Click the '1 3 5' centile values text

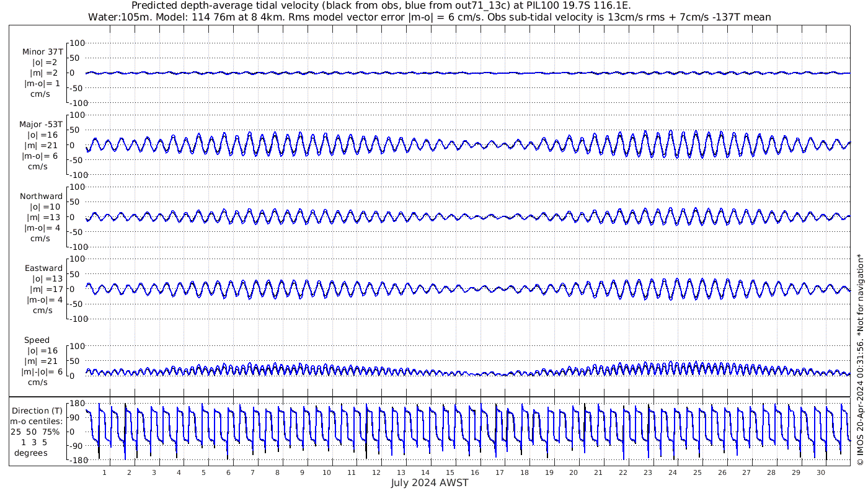click(x=35, y=442)
